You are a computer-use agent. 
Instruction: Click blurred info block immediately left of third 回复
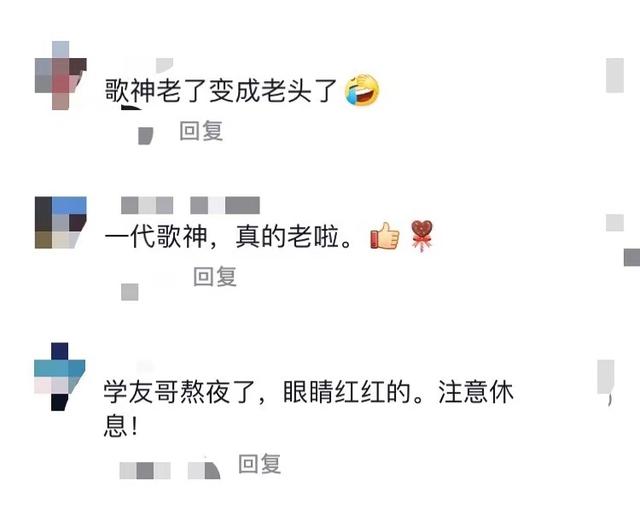(x=204, y=470)
